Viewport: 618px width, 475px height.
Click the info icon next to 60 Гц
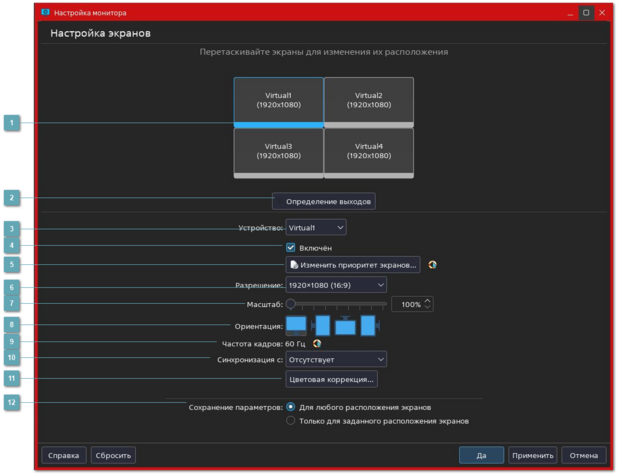click(x=317, y=343)
